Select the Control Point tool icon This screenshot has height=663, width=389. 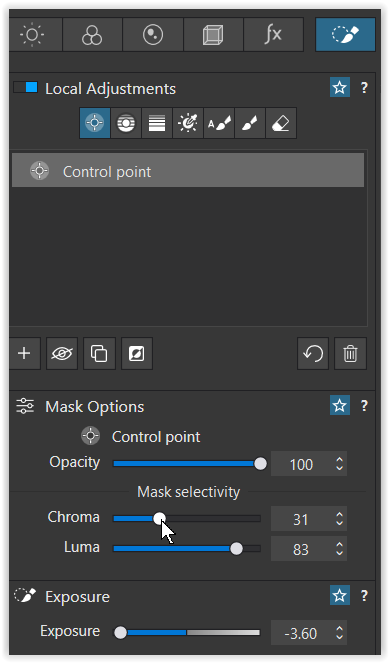click(x=95, y=123)
